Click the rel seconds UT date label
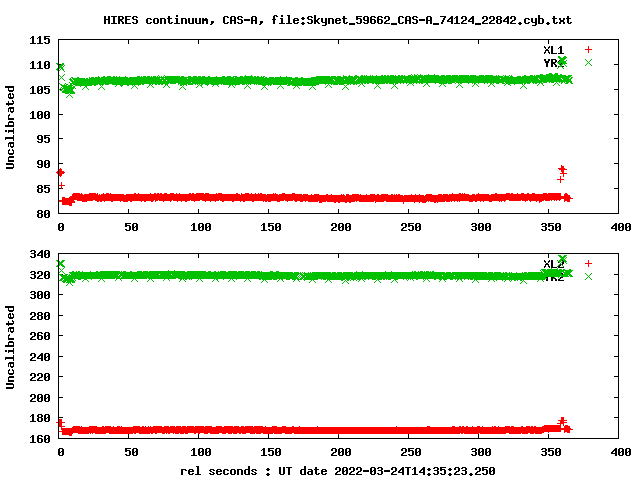This screenshot has width=640, height=480. tap(337, 470)
